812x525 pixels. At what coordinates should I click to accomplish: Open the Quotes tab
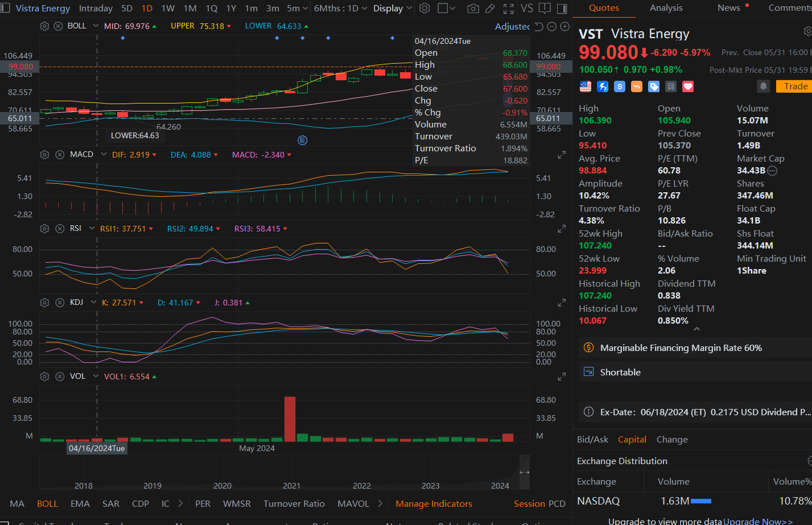coord(604,8)
